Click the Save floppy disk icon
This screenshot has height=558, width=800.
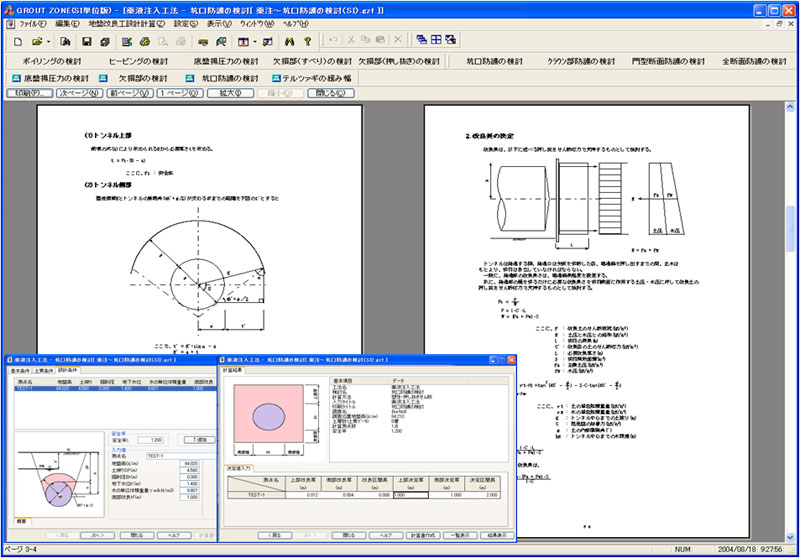point(87,41)
